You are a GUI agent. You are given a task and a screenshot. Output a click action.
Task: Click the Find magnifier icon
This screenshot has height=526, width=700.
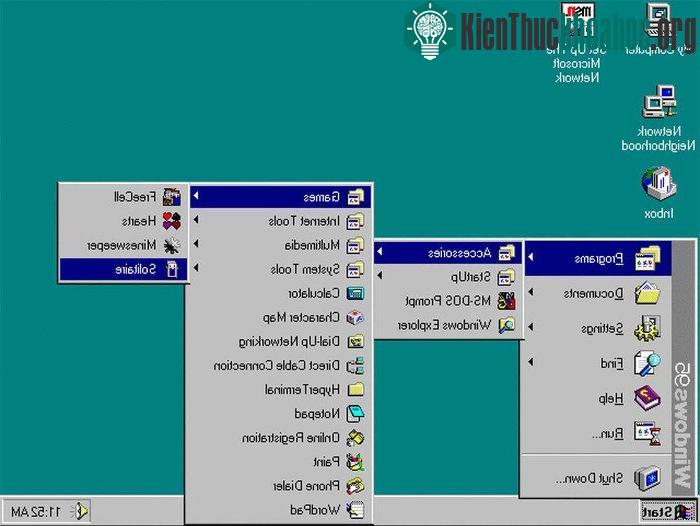[647, 363]
